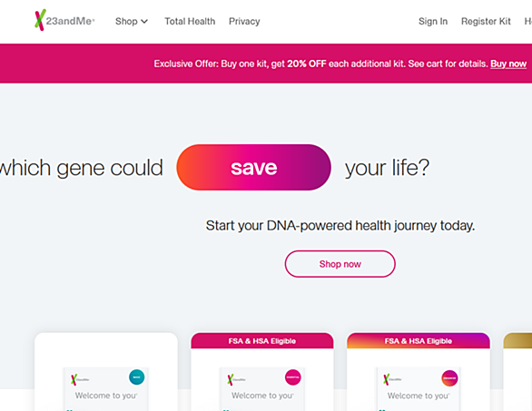Follow the Buy now offer link

click(x=508, y=64)
